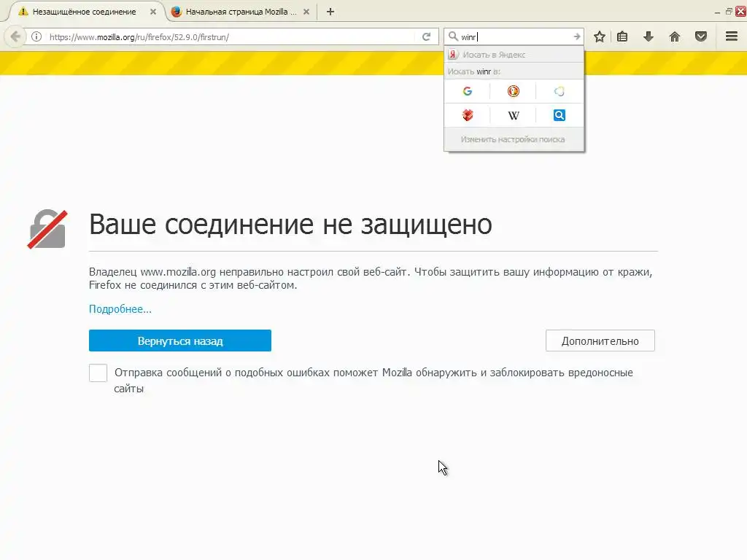Click the search bar magnifier icon

pyautogui.click(x=453, y=36)
